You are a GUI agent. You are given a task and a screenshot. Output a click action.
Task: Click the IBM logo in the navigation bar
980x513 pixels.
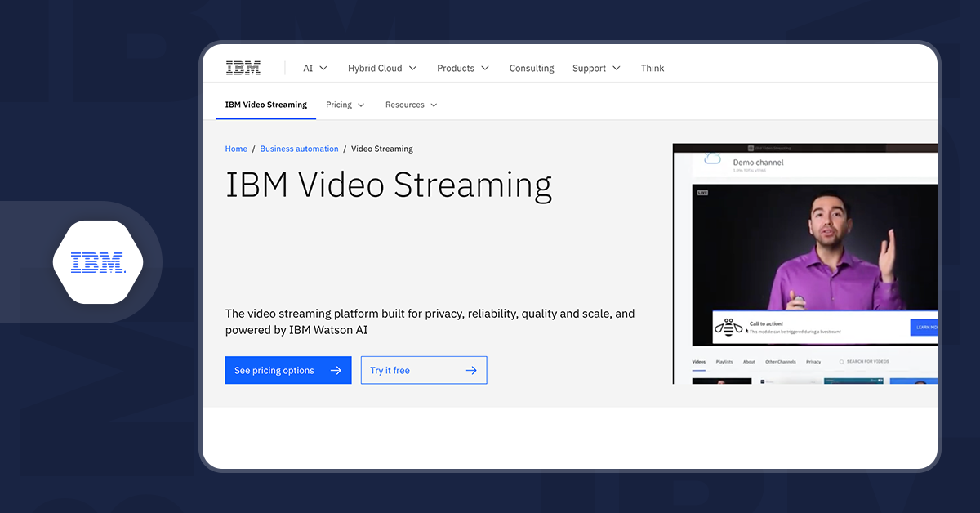[x=243, y=66]
